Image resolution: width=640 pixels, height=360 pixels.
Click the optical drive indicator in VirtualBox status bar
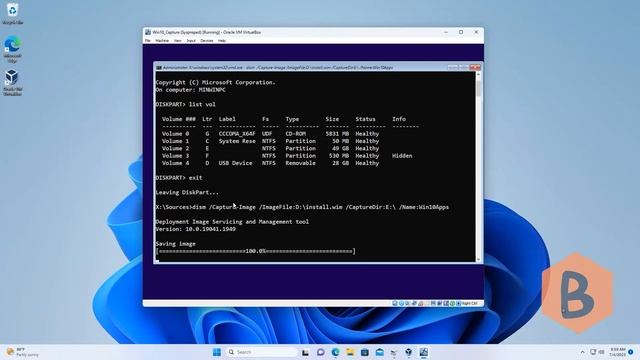401,303
